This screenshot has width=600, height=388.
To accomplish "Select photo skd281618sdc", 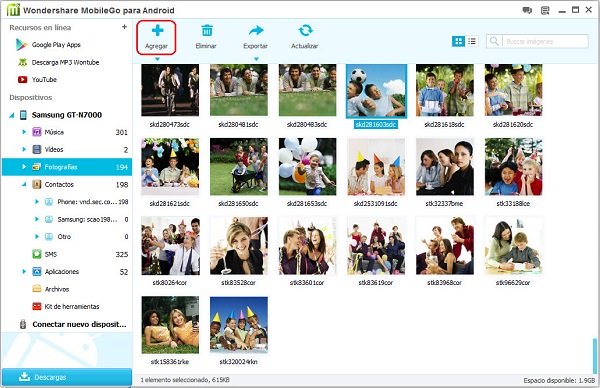I will coord(445,90).
